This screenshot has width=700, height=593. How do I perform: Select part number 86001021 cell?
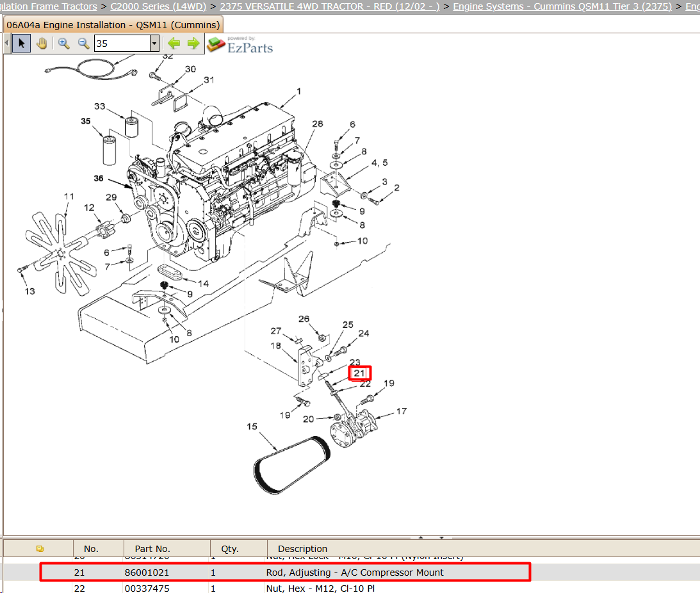147,573
